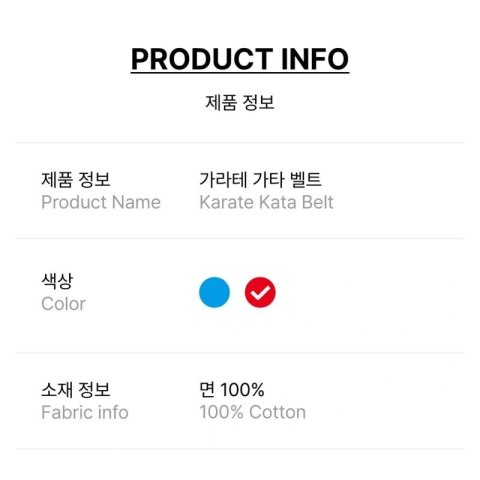The height and width of the screenshot is (480, 480).
Task: Click the divider line above product name row
Action: pos(240,142)
